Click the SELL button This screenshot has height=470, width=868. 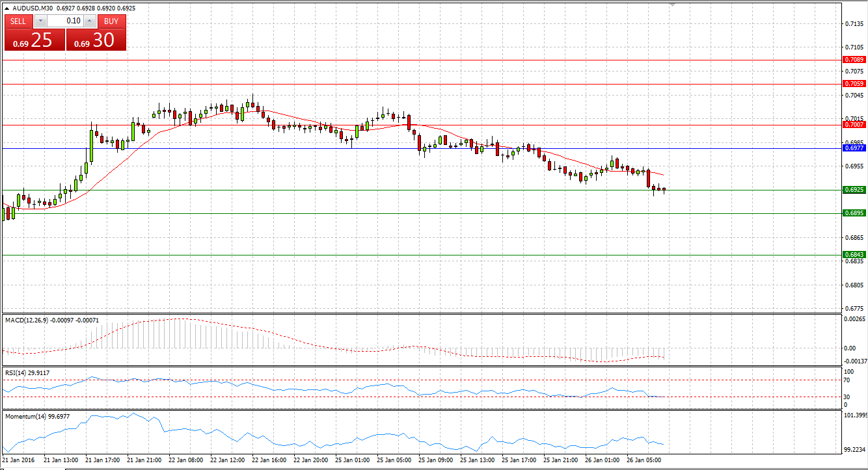click(x=18, y=21)
